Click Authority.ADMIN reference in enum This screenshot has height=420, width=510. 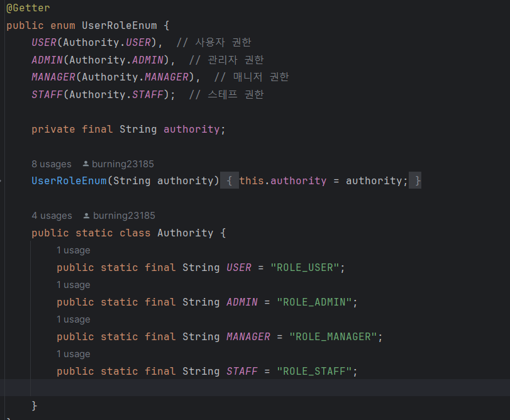click(116, 60)
